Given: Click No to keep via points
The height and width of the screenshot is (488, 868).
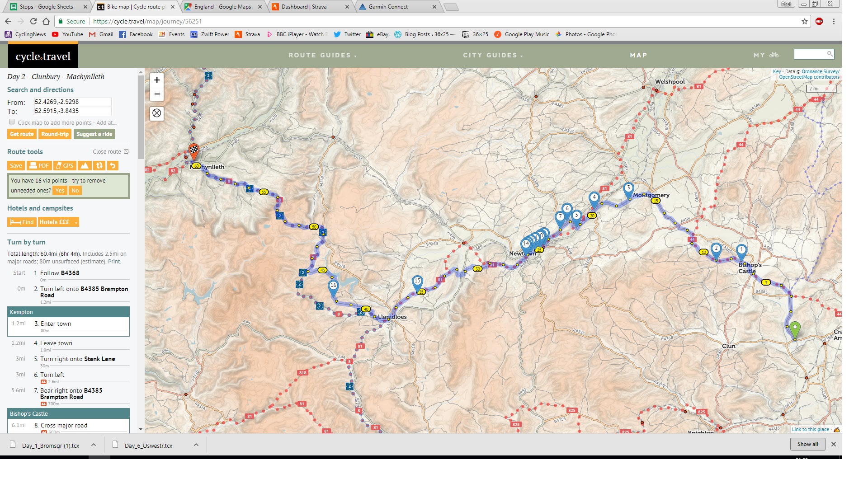Looking at the screenshot, I should point(75,190).
